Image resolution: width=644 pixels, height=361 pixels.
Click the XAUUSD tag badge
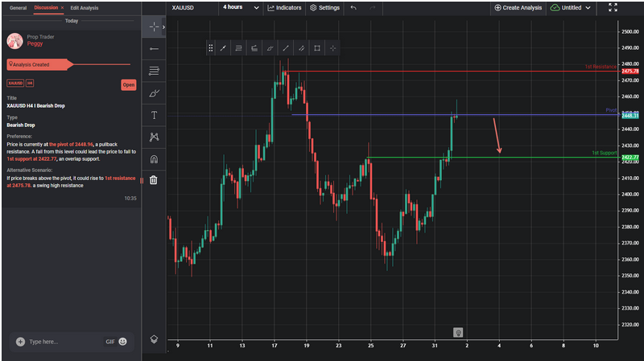(15, 84)
